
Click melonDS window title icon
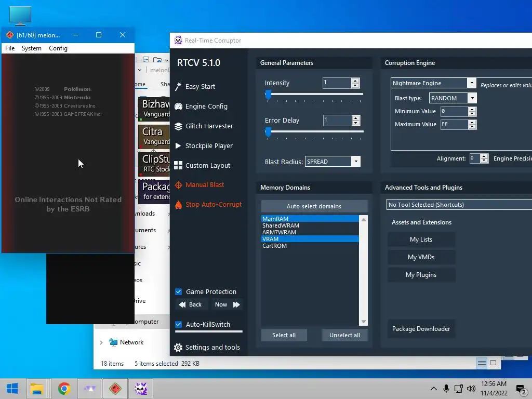(10, 35)
